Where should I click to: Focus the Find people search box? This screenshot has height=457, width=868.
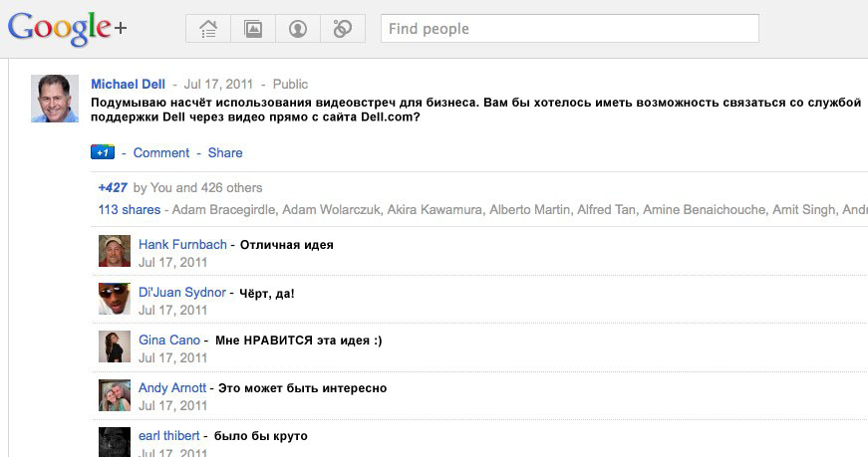click(570, 28)
